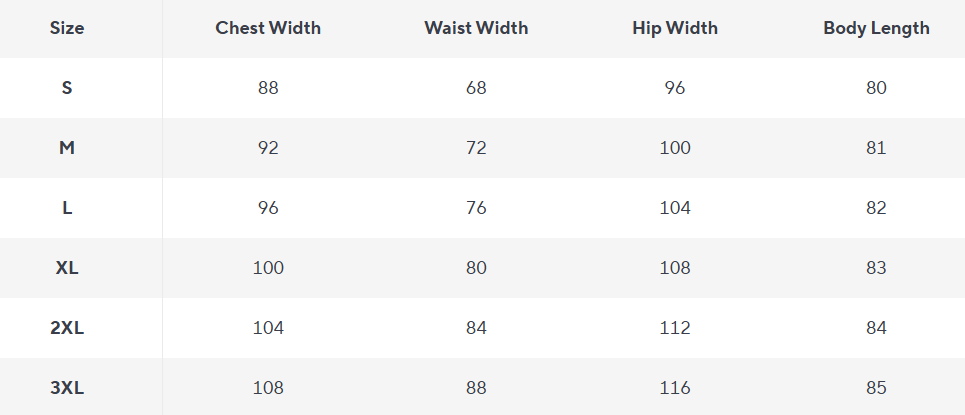Click hip width value 116 for 3XL
This screenshot has width=965, height=415.
675,388
